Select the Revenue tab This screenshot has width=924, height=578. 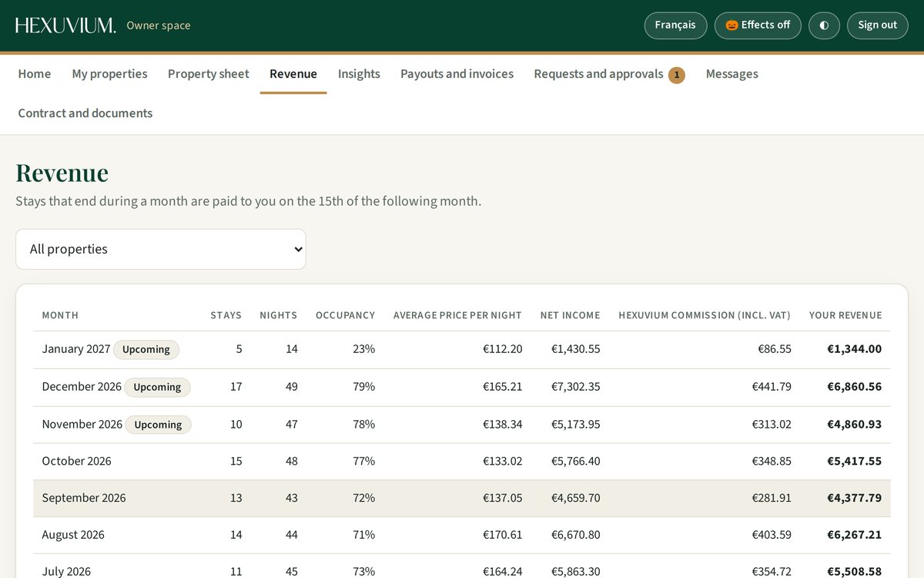pyautogui.click(x=293, y=74)
